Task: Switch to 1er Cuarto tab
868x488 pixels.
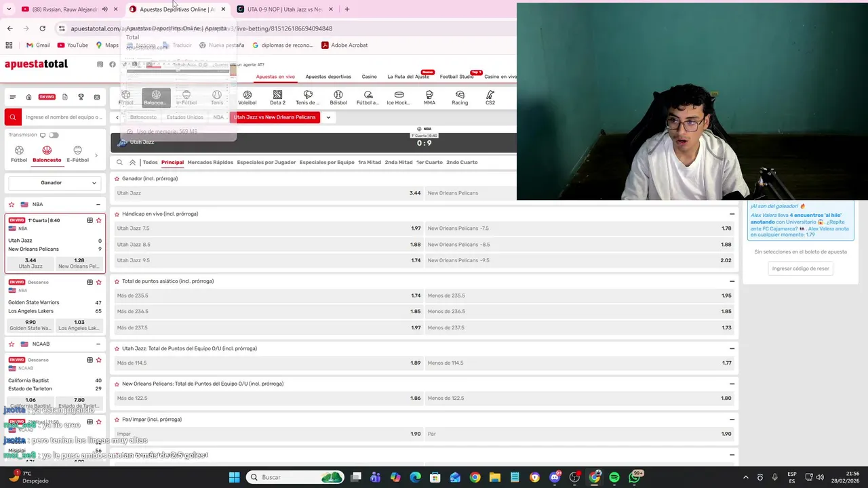Action: 429,163
